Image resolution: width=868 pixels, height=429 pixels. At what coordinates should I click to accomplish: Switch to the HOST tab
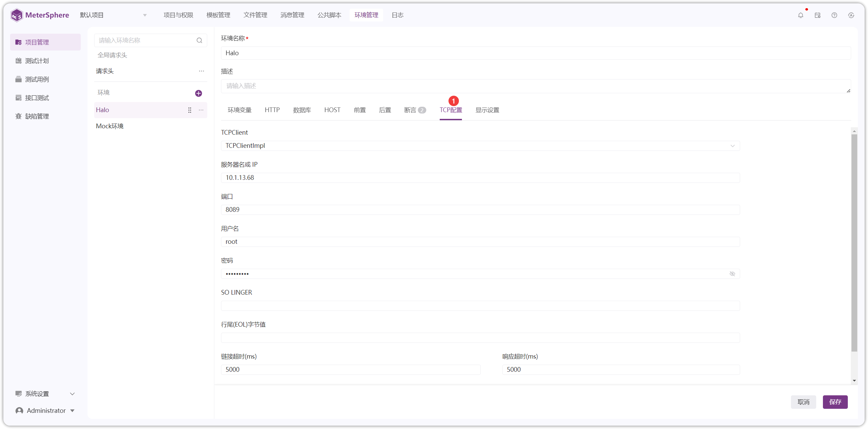tap(332, 110)
